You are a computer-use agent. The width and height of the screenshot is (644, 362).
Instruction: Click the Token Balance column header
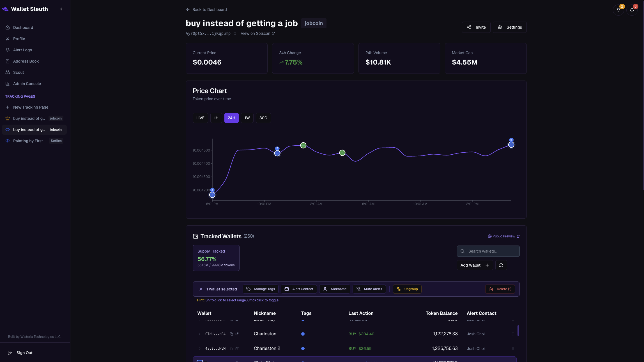point(441,313)
